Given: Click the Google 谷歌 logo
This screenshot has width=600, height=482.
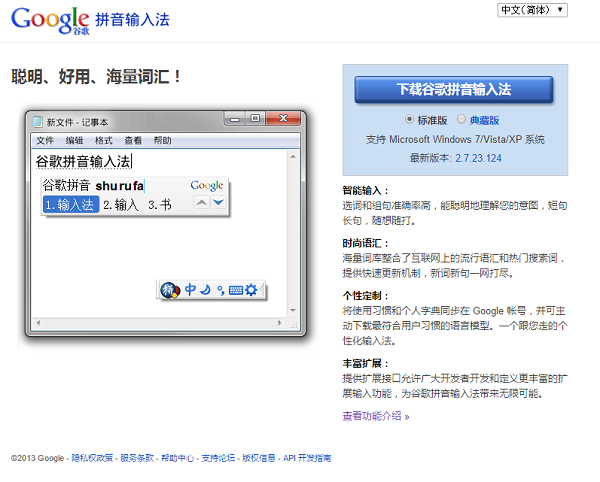Looking at the screenshot, I should click(51, 20).
